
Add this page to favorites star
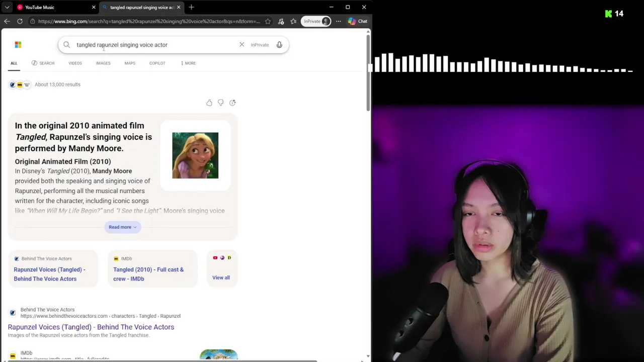point(268,21)
